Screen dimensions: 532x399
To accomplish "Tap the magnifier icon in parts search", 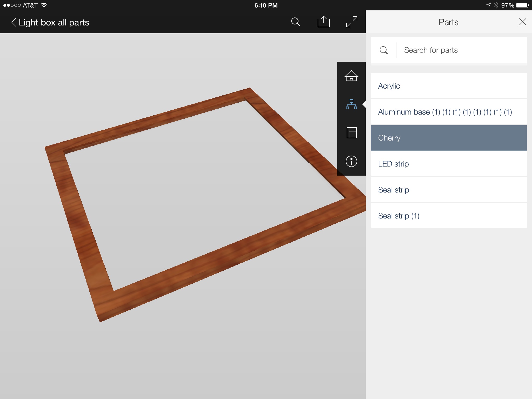I will coord(384,50).
